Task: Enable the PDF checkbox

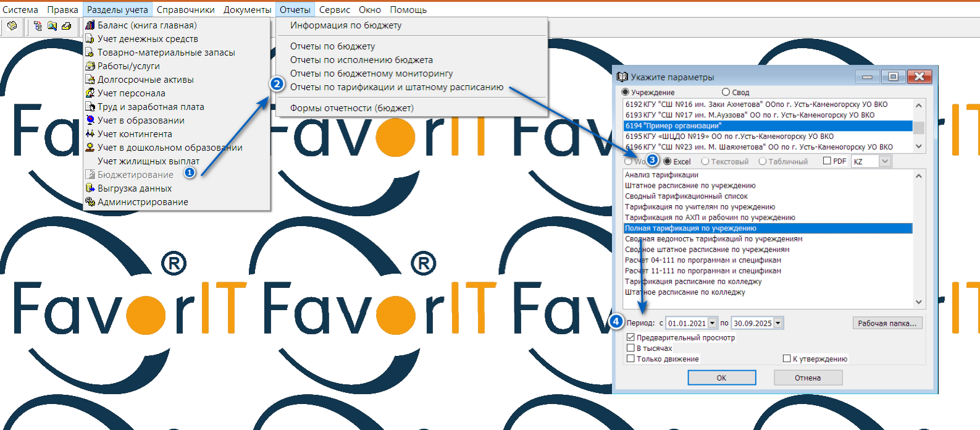Action: pyautogui.click(x=827, y=161)
